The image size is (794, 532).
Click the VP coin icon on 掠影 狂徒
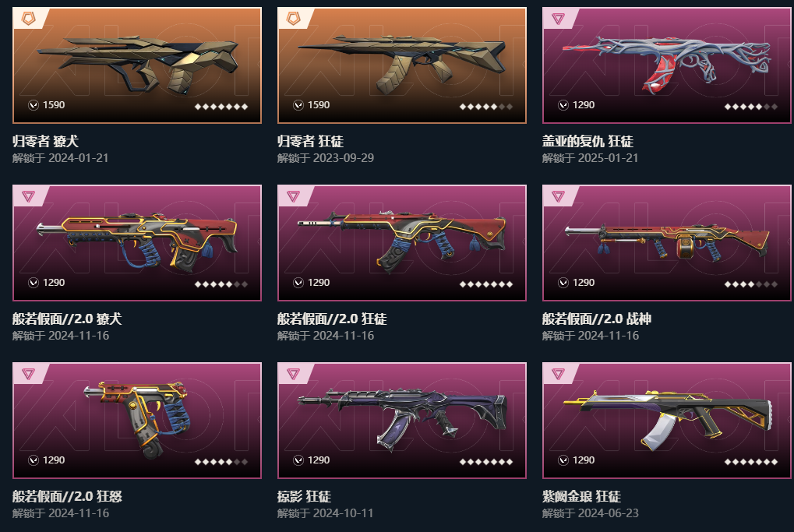[x=298, y=460]
